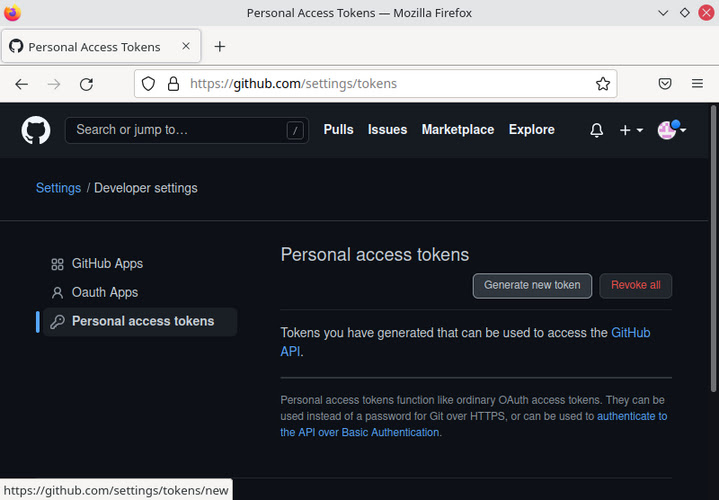Open the user avatar menu

[x=671, y=130]
